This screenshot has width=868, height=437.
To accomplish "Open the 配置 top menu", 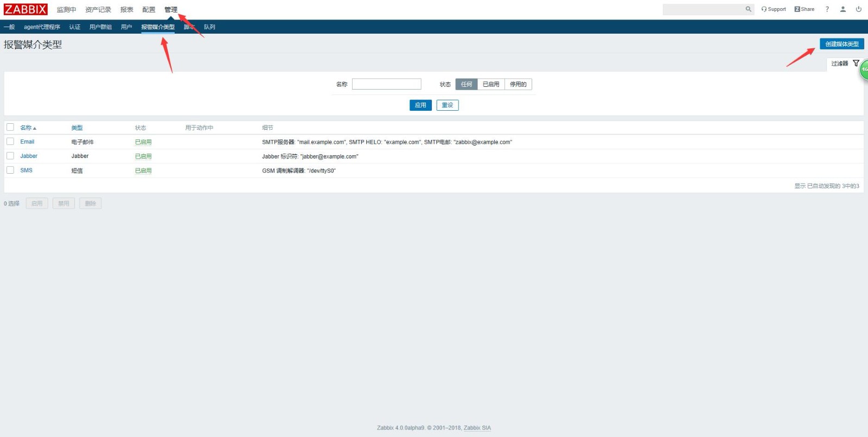I will (149, 10).
